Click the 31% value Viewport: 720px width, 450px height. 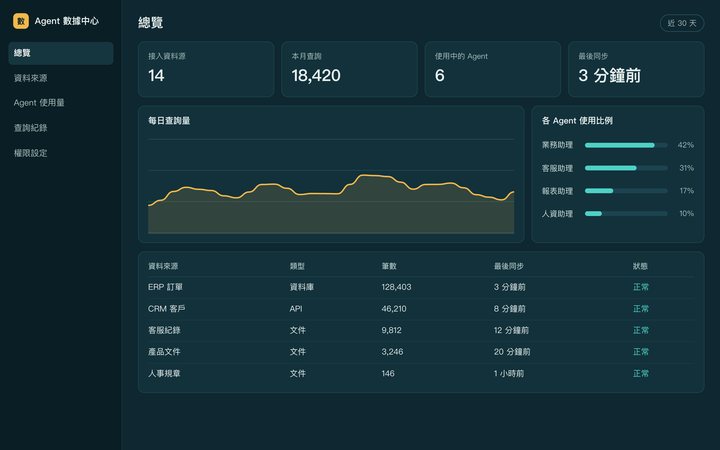click(x=686, y=168)
